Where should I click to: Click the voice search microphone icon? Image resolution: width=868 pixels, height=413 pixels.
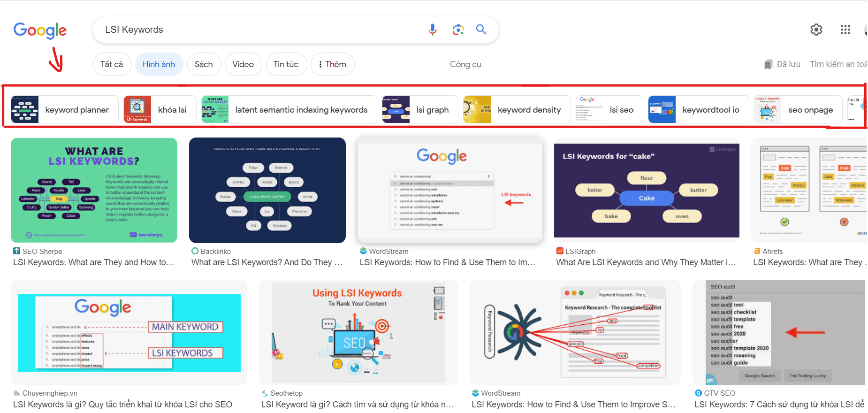coord(432,30)
